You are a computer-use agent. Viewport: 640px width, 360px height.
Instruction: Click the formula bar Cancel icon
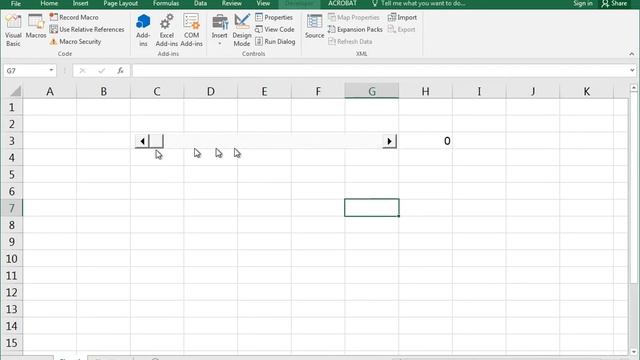tap(82, 71)
